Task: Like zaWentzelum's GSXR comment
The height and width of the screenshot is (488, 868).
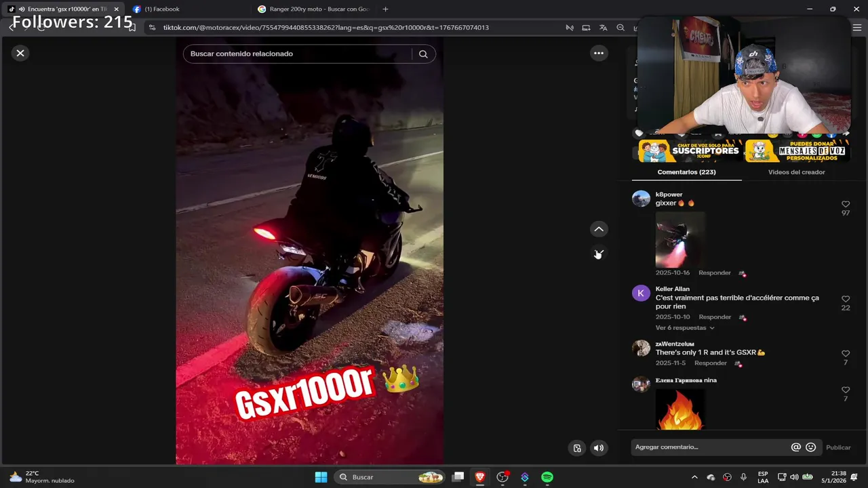Action: click(846, 354)
